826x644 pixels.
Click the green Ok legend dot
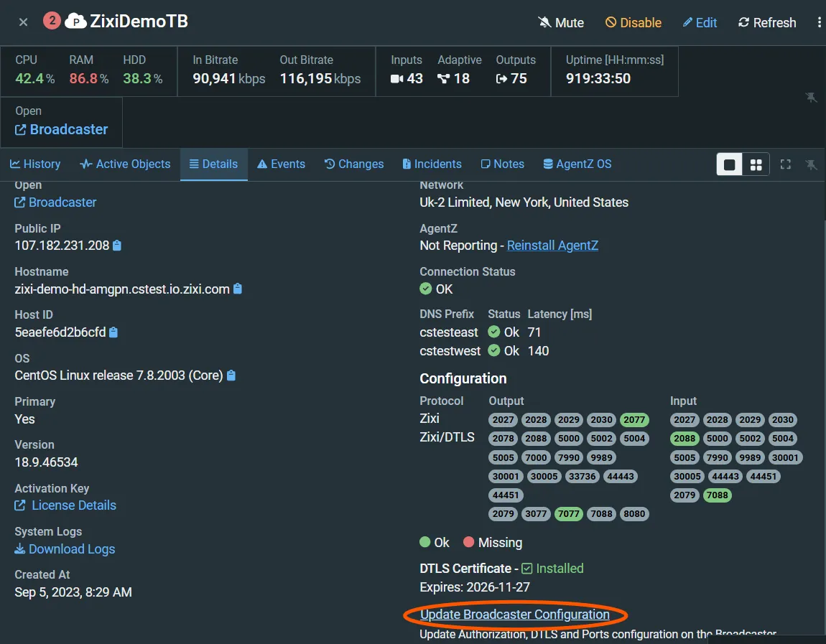pyautogui.click(x=425, y=542)
